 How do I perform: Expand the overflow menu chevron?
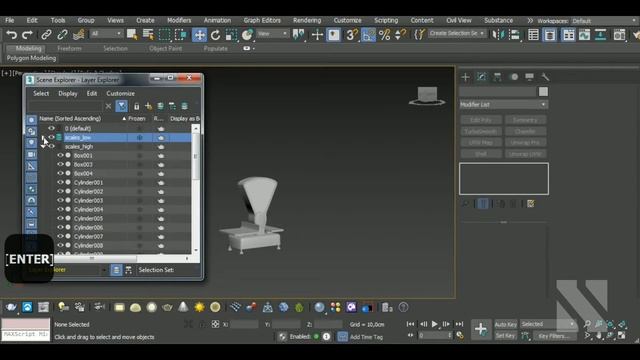[530, 20]
